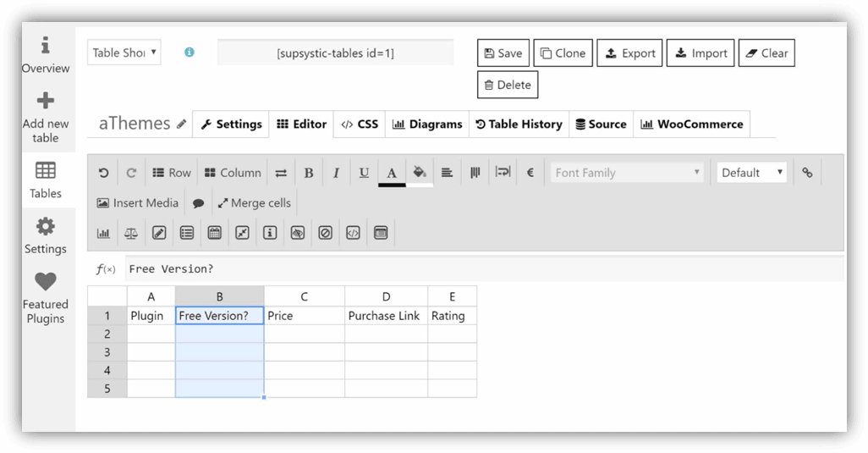Click Insert Media button
Image resolution: width=868 pixels, height=453 pixels.
tap(138, 203)
